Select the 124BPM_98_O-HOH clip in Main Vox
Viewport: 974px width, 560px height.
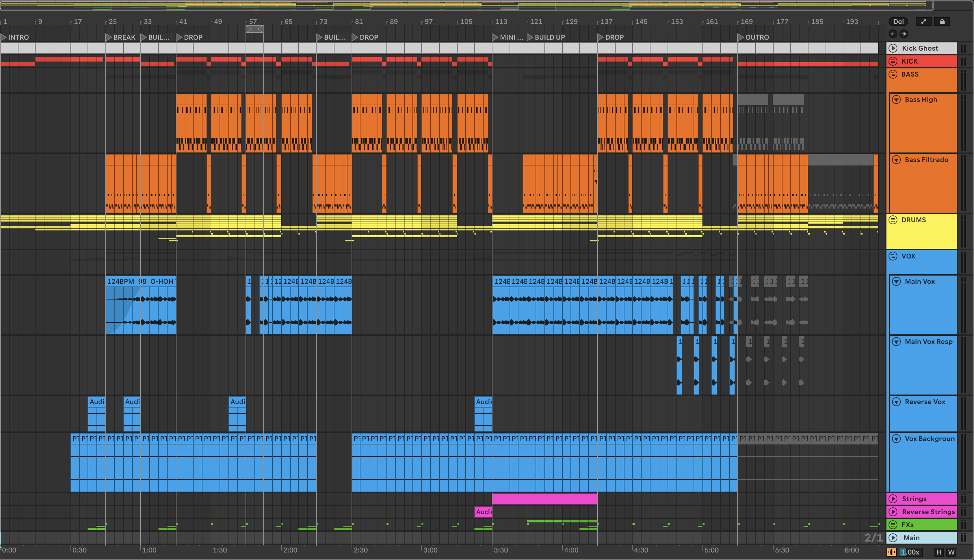[x=141, y=305]
